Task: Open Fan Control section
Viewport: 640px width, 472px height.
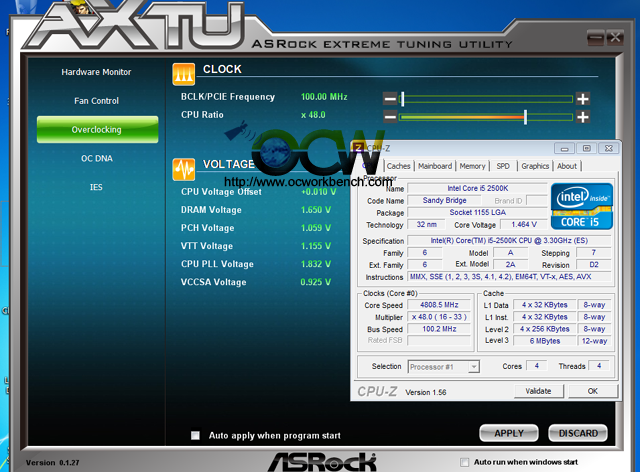Action: tap(96, 101)
